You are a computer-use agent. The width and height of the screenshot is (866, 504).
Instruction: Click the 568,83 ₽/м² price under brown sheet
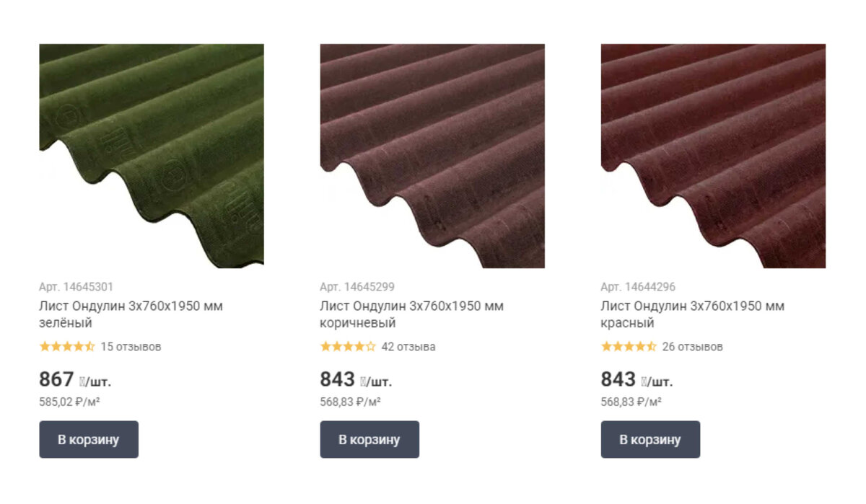pos(351,402)
